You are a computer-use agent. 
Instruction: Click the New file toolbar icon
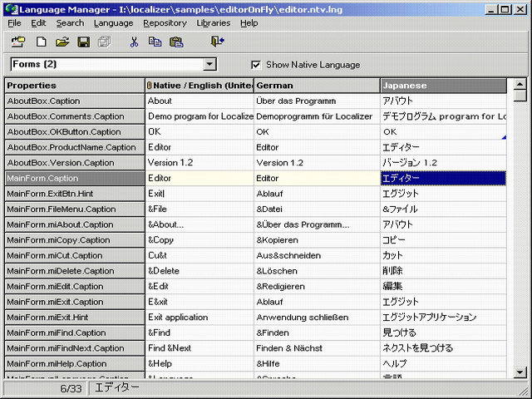point(41,42)
